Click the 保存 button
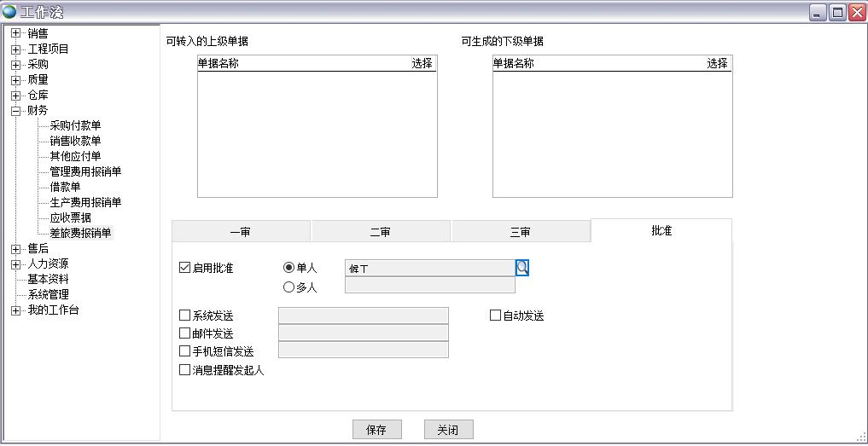This screenshot has height=446, width=868. pyautogui.click(x=376, y=430)
